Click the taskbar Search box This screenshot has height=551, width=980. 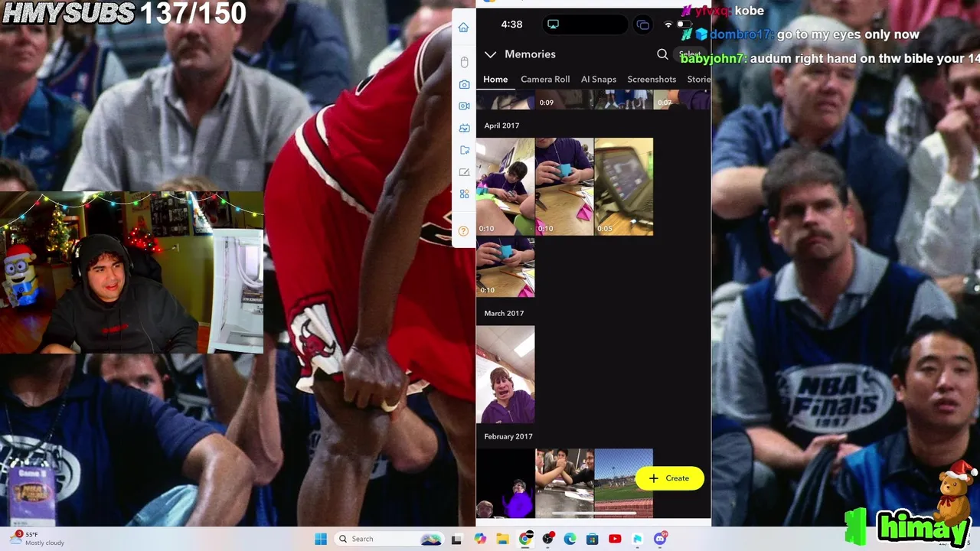pos(388,539)
